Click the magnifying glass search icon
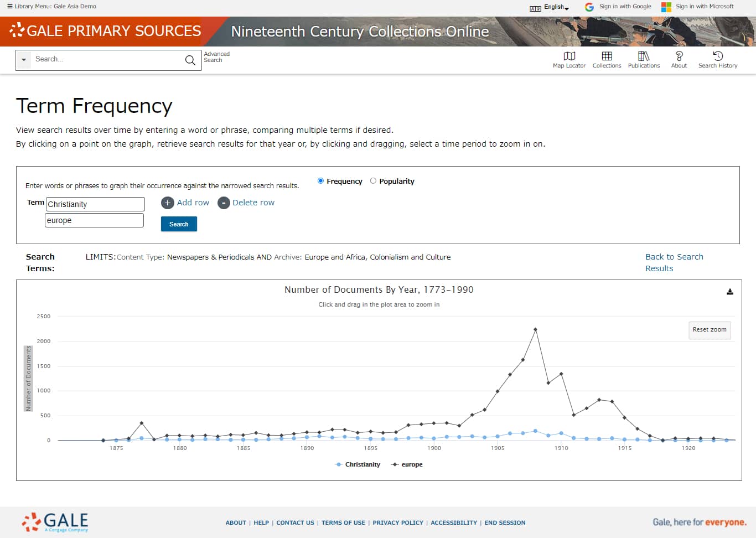 pyautogui.click(x=190, y=60)
